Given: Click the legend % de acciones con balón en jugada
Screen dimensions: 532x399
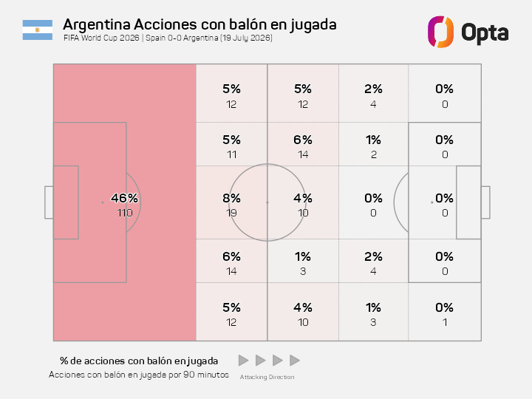Looking at the screenshot, I should (139, 361).
